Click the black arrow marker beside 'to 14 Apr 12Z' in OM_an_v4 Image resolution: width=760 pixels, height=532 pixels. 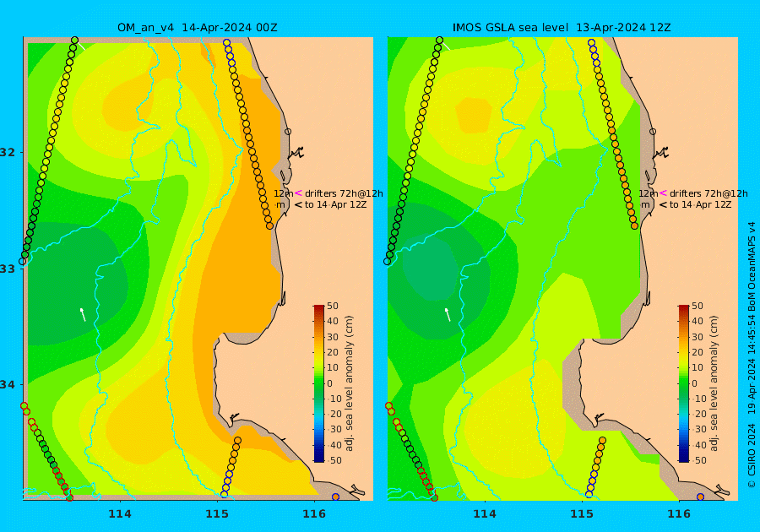(299, 204)
